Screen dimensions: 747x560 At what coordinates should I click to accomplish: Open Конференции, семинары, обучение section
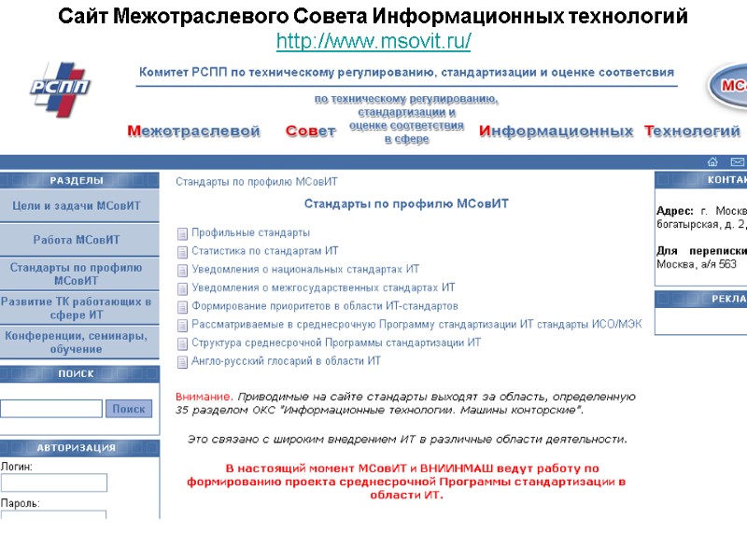(79, 343)
